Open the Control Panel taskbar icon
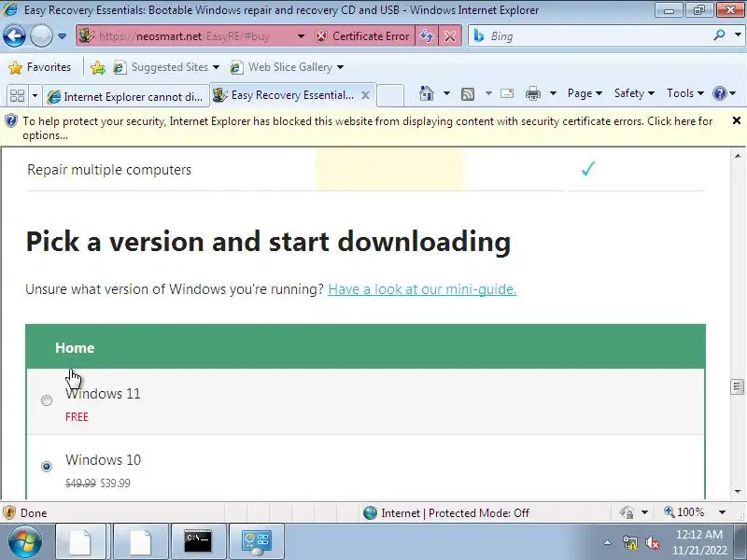747x560 pixels. pos(256,542)
